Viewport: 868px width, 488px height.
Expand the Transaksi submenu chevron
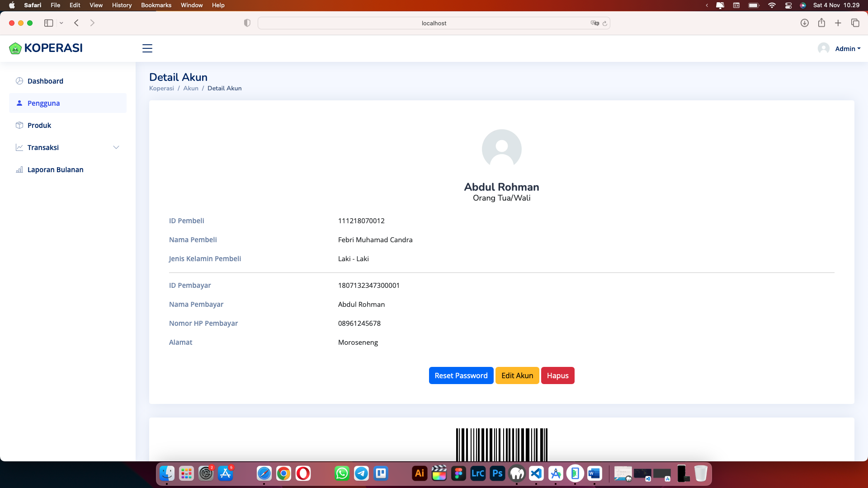click(116, 148)
